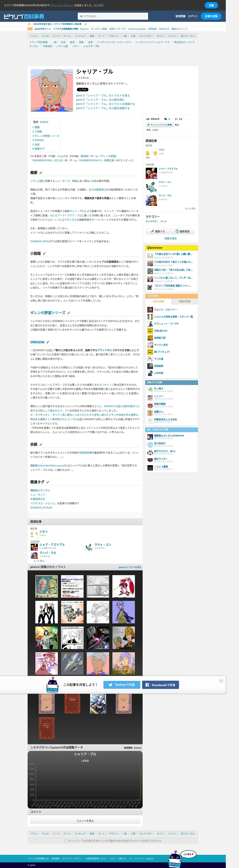The image size is (239, 868).
Task: Click pixivで「シャリア・ブル」の小説を読む link
Action: pos(100,100)
